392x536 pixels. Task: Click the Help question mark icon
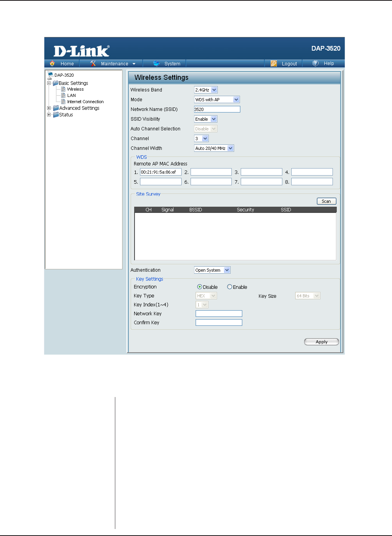point(315,63)
